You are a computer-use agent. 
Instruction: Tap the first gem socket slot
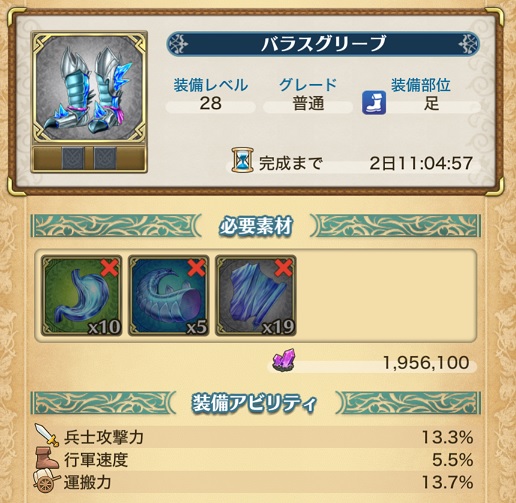(x=73, y=158)
